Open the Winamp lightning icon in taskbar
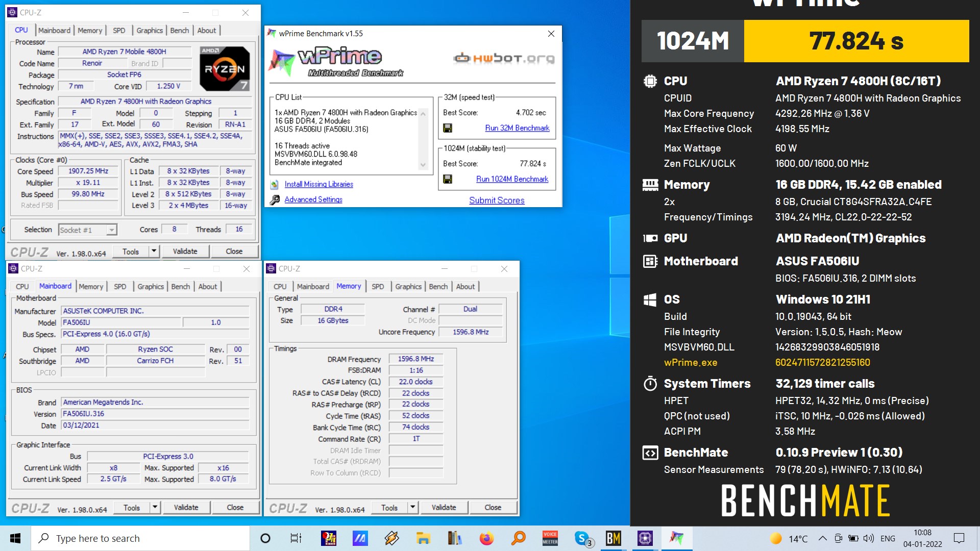The width and height of the screenshot is (980, 551). (391, 538)
